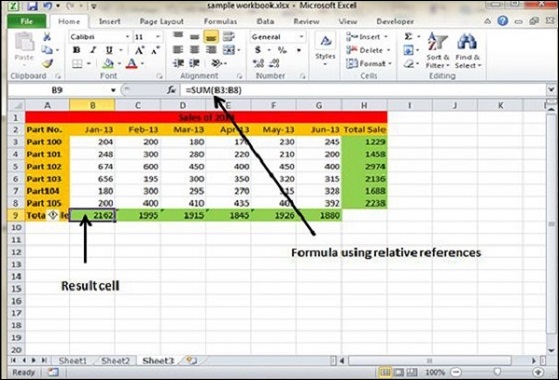The width and height of the screenshot is (559, 380).
Task: Open the Styles gallery button
Action: (x=325, y=50)
